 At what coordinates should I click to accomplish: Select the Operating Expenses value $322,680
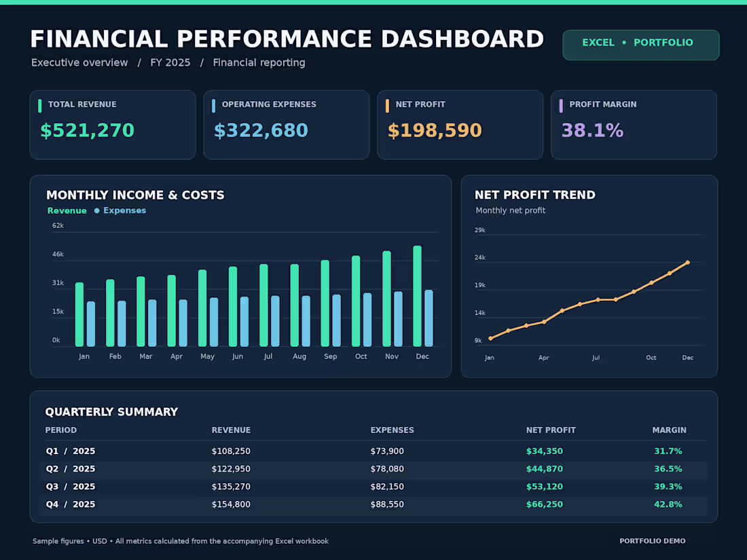click(x=261, y=130)
